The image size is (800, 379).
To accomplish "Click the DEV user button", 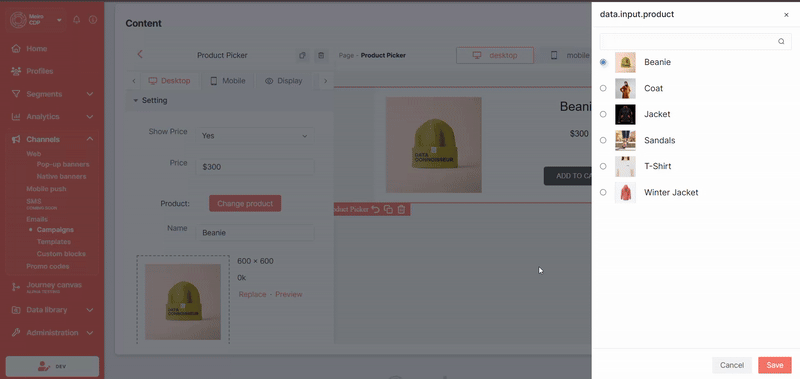I will pos(52,366).
